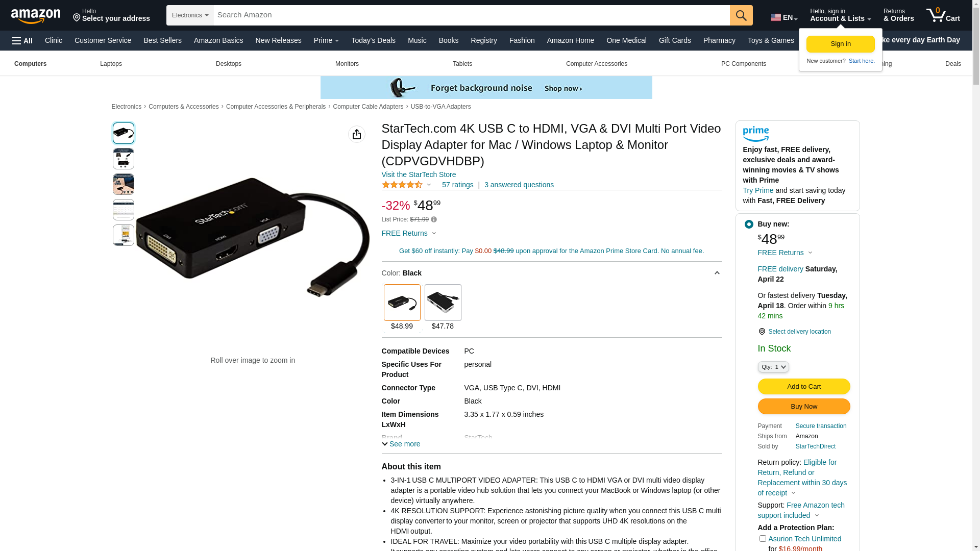This screenshot has height=551, width=980.
Task: Select your address location icon
Action: [x=77, y=18]
